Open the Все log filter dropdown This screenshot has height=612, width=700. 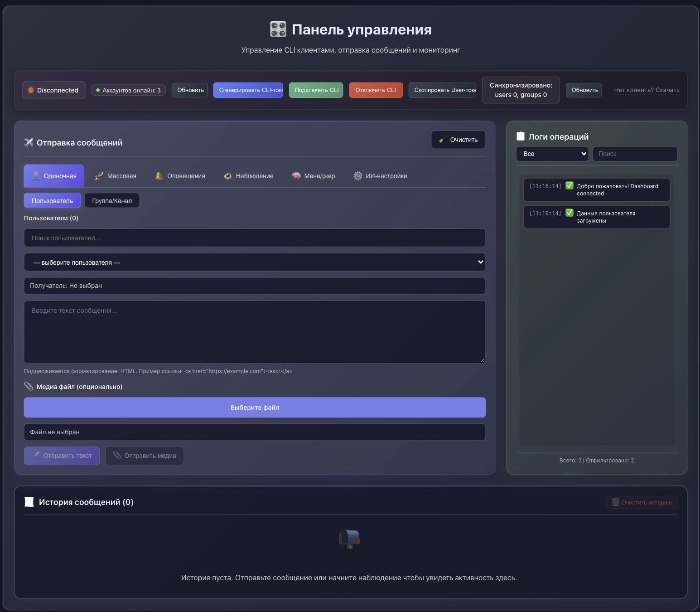pyautogui.click(x=552, y=154)
